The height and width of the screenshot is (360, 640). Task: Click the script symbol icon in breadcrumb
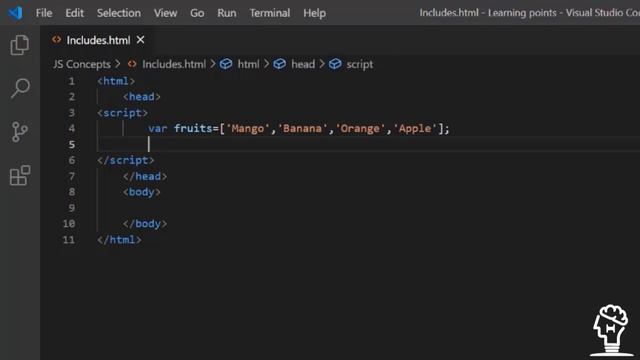pos(335,64)
